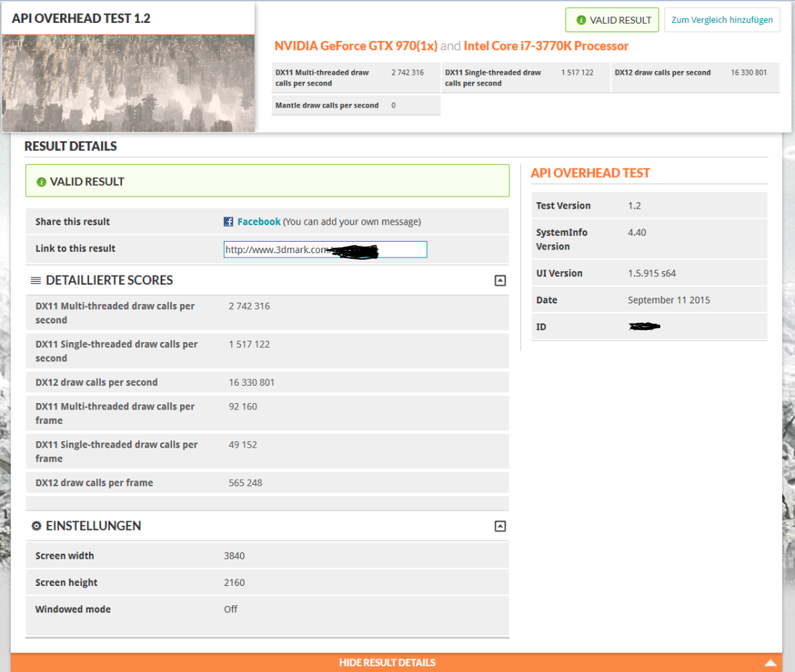Click the RESULT DETAILS heading

pos(70,146)
